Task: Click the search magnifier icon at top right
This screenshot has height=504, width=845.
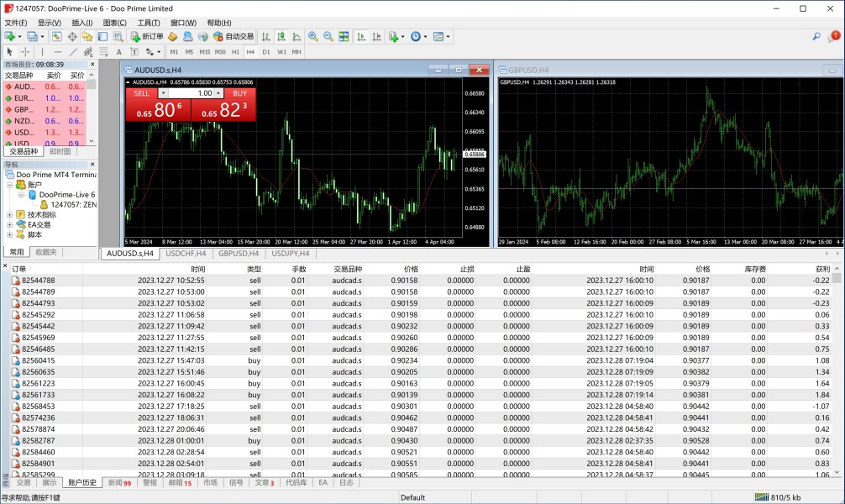Action: [816, 36]
